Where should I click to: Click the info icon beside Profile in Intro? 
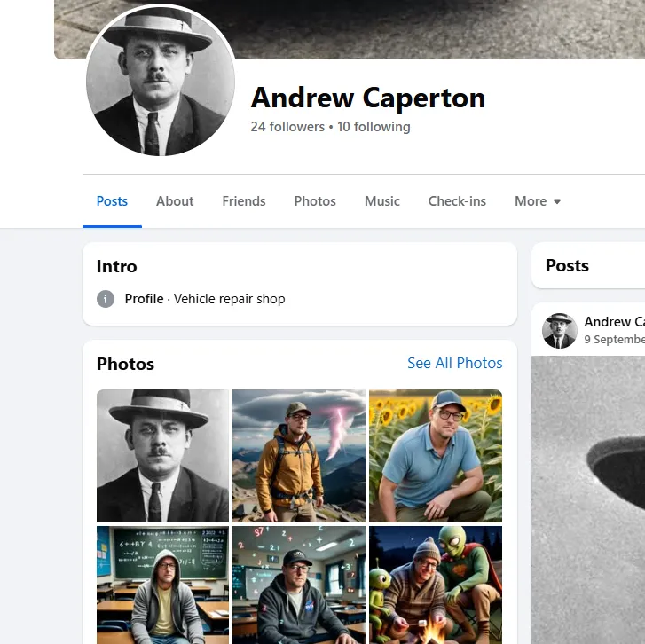pos(106,299)
